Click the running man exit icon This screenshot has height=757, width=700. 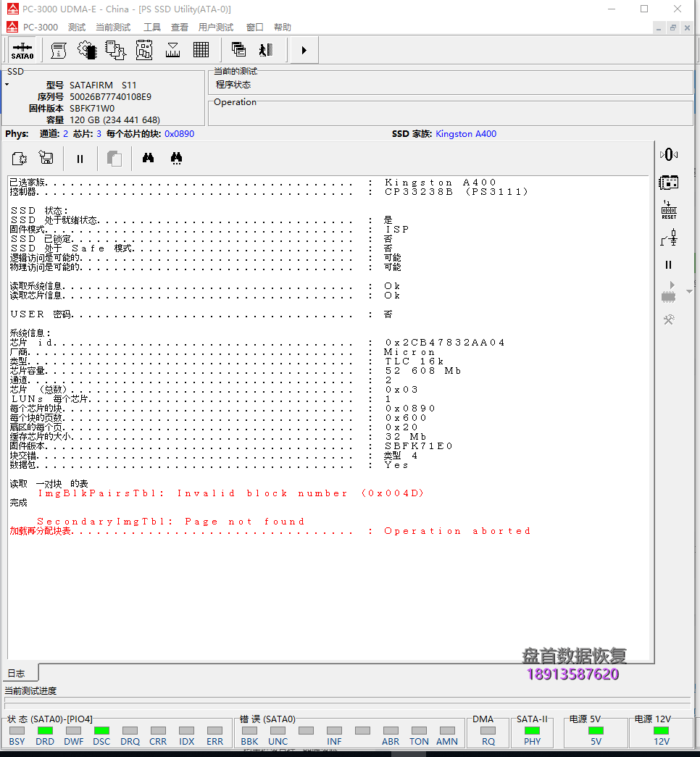[x=266, y=50]
